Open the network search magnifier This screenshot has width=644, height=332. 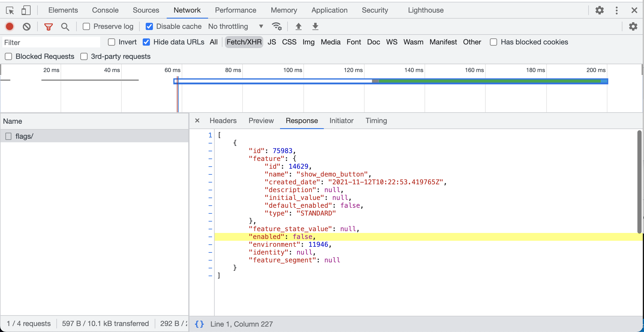[x=65, y=26]
